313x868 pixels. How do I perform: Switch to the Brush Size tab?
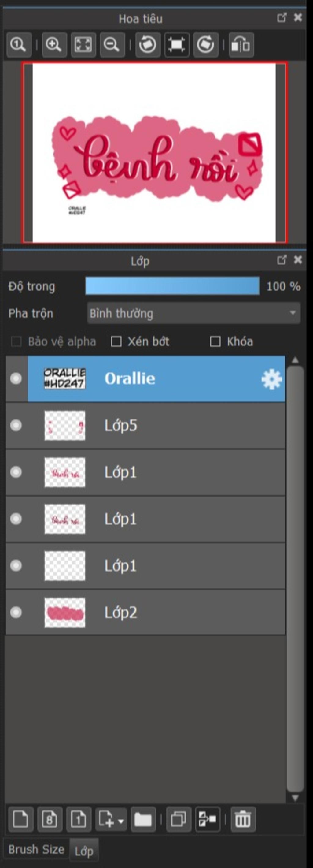36,849
